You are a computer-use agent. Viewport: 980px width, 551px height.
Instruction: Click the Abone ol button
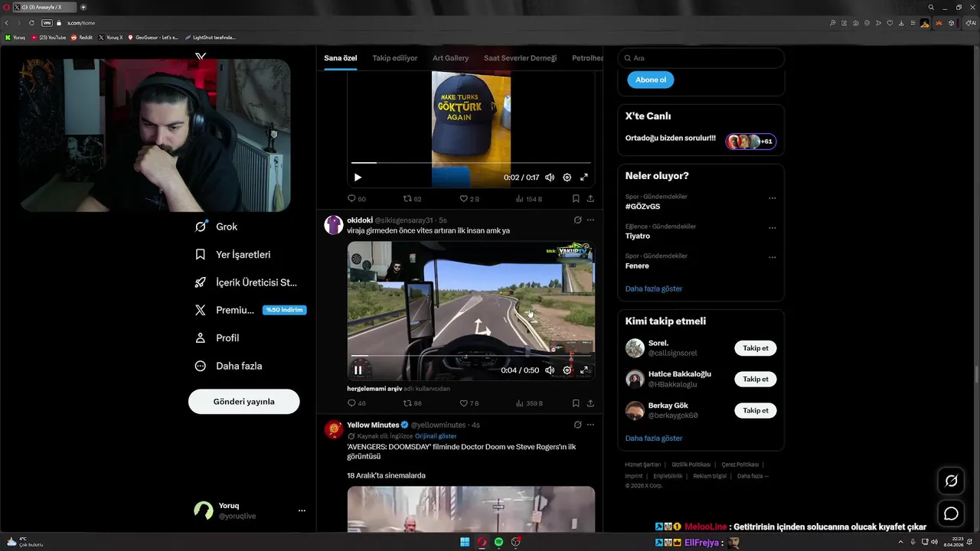[651, 80]
